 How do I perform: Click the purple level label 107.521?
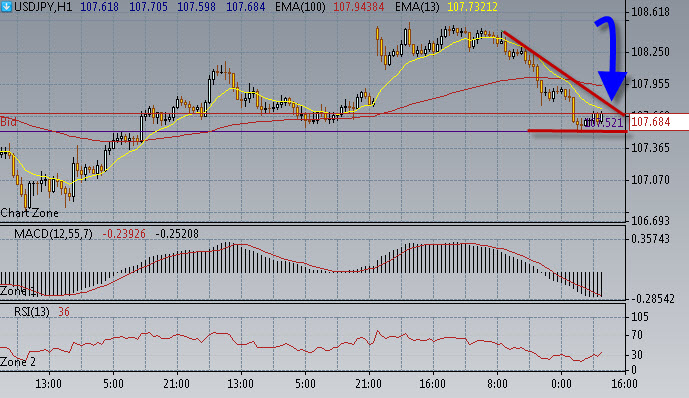tap(605, 123)
